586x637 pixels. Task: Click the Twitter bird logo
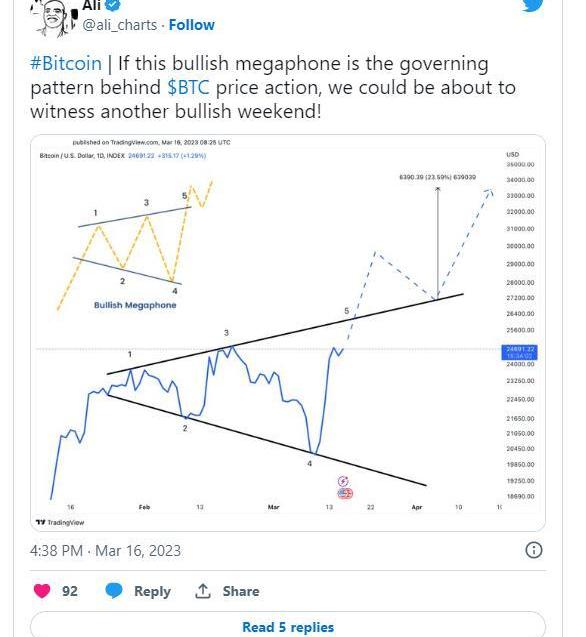pyautogui.click(x=533, y=5)
